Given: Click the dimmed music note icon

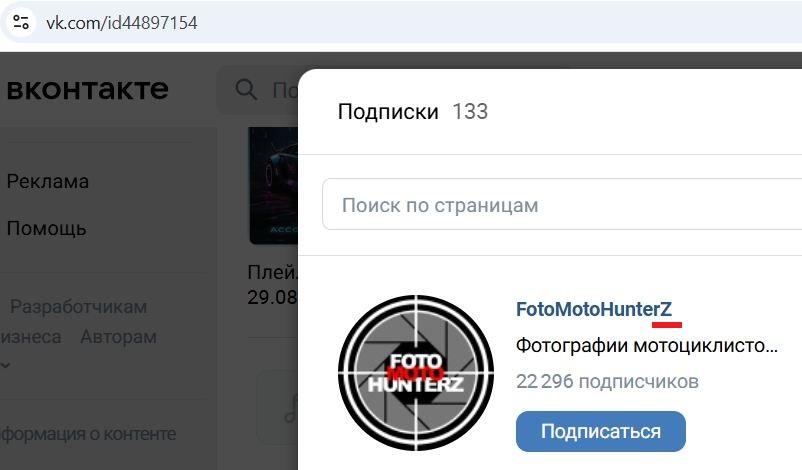Looking at the screenshot, I should (x=291, y=409).
